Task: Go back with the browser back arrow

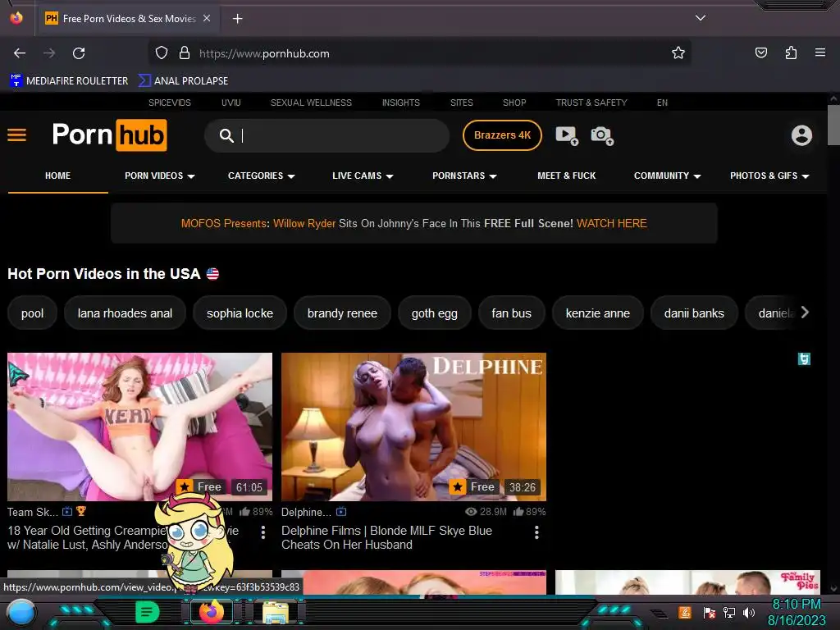Action: (20, 53)
